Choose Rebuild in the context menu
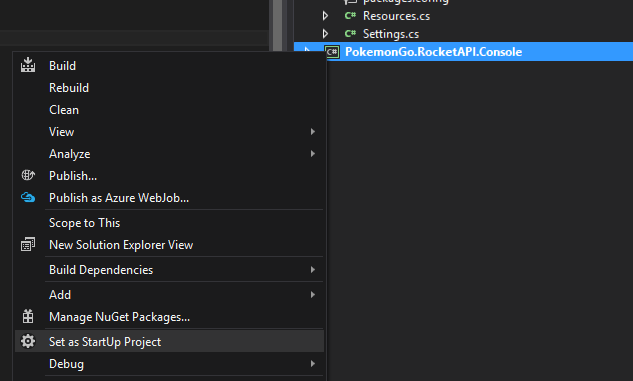 pos(169,88)
